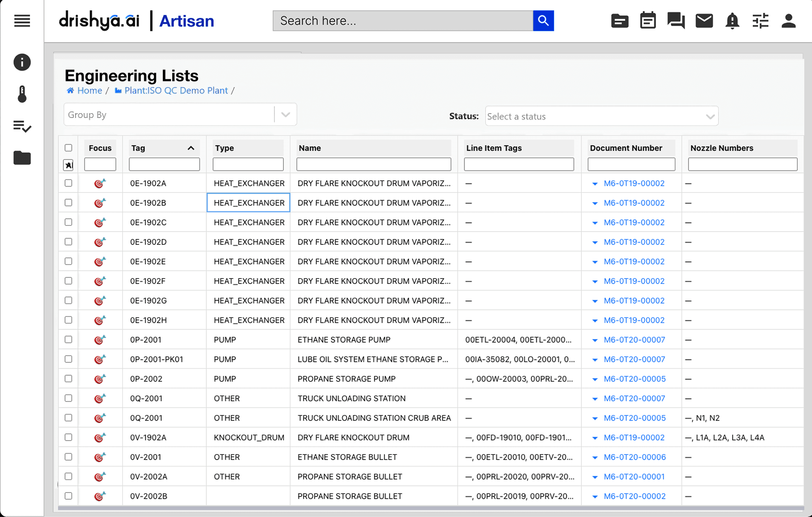
Task: Check the row checkbox for 0V-2002B
Action: point(68,496)
